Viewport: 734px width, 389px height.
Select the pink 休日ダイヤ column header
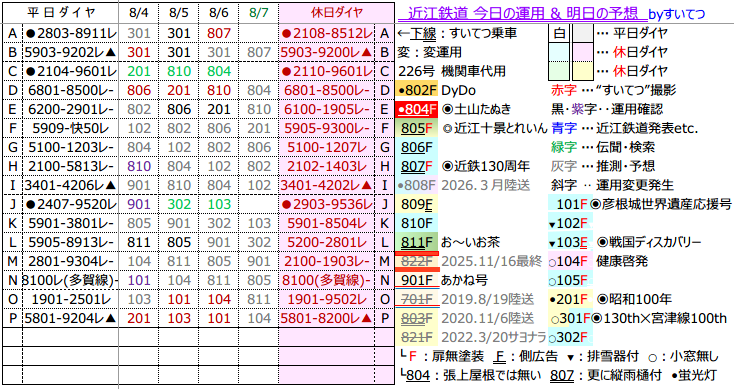[337, 13]
